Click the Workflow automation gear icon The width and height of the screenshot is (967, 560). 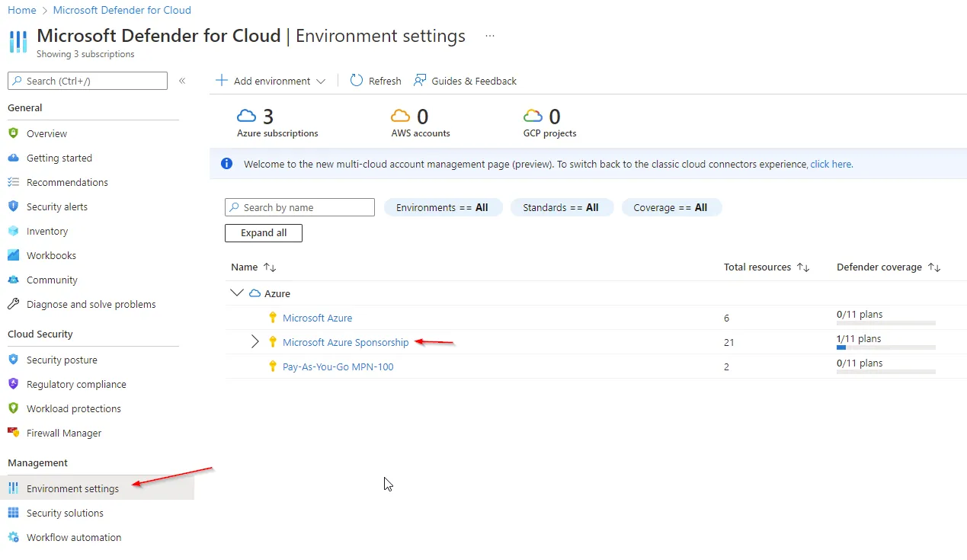point(13,537)
